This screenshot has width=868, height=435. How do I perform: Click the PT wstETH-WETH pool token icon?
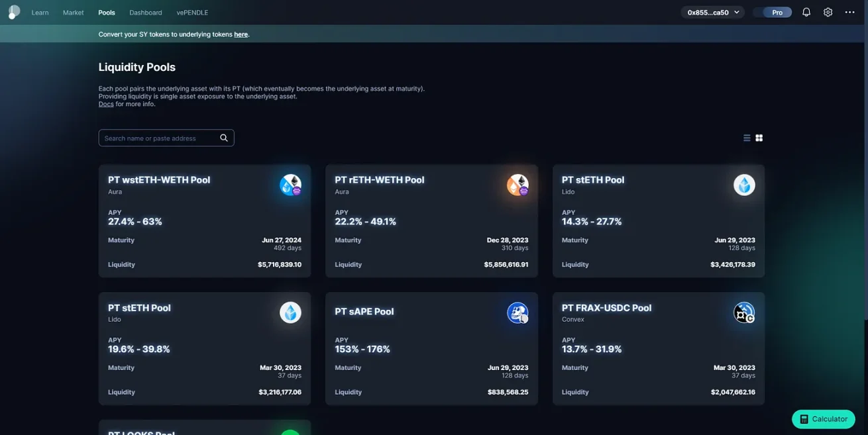[290, 185]
